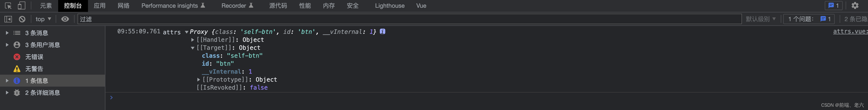This screenshot has width=868, height=110.
Task: Toggle the device toolbar icon
Action: (x=22, y=6)
